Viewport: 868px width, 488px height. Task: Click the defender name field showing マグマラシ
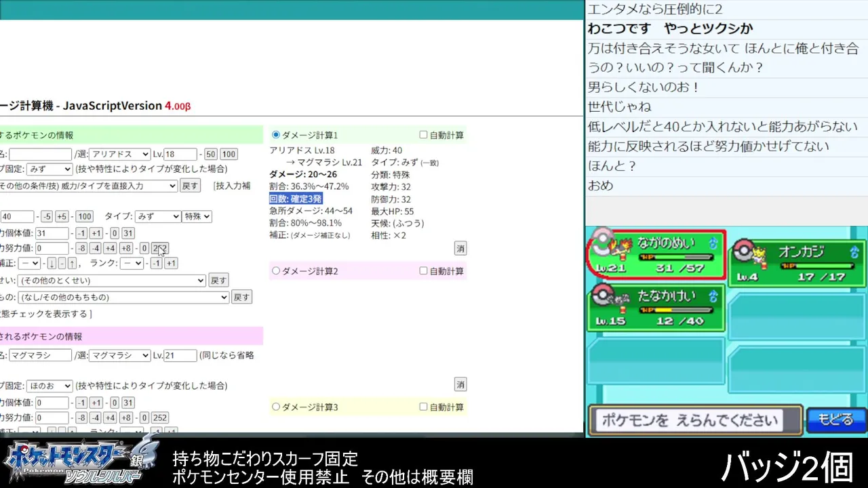click(x=40, y=355)
